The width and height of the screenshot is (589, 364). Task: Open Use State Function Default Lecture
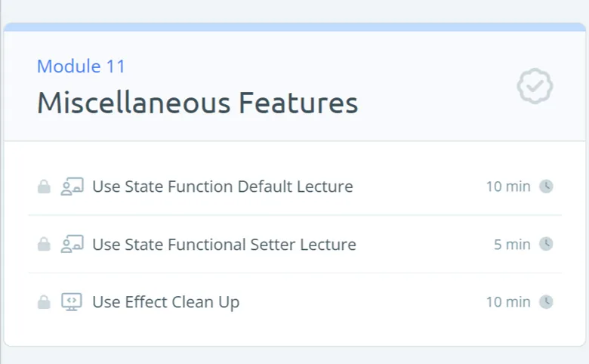point(222,187)
